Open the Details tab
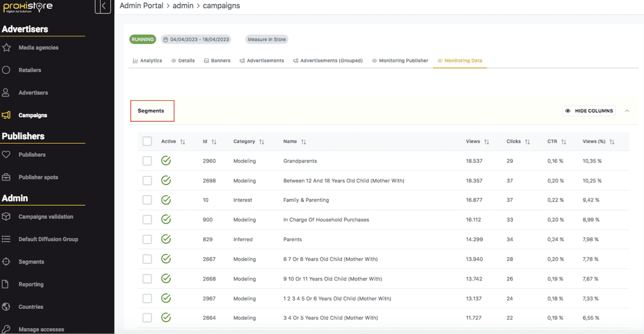Screen dimensions: 644x334 click(183, 61)
